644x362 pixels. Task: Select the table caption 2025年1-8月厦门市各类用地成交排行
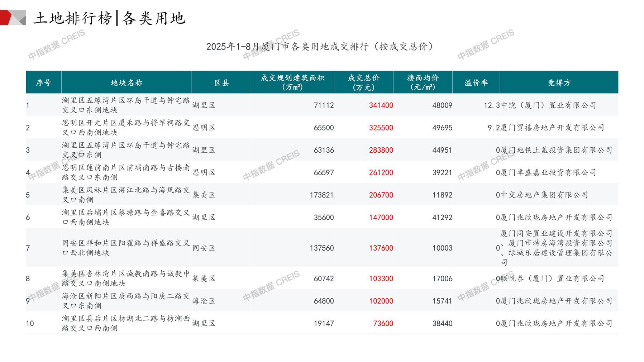[320, 47]
